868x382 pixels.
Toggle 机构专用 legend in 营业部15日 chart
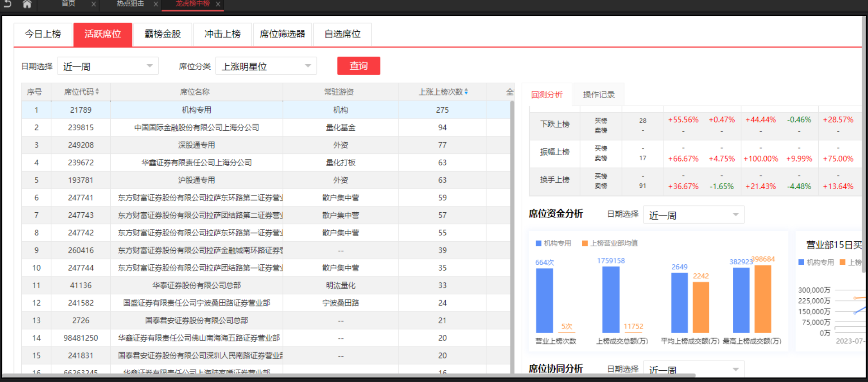816,262
